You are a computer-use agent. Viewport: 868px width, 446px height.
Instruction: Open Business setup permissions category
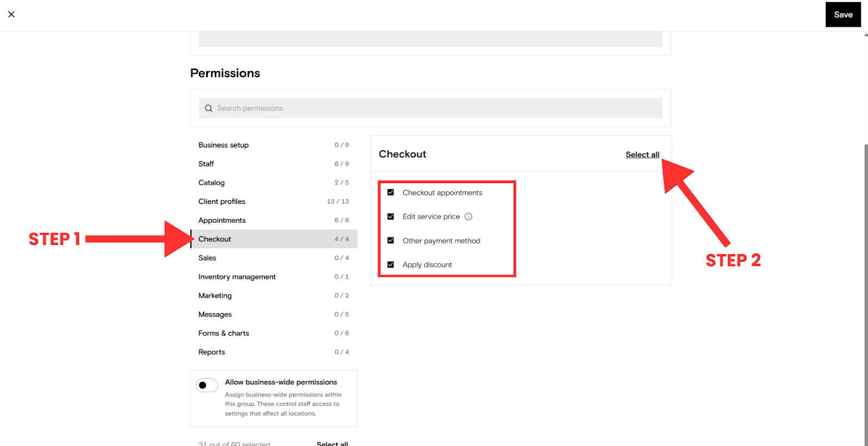click(224, 145)
